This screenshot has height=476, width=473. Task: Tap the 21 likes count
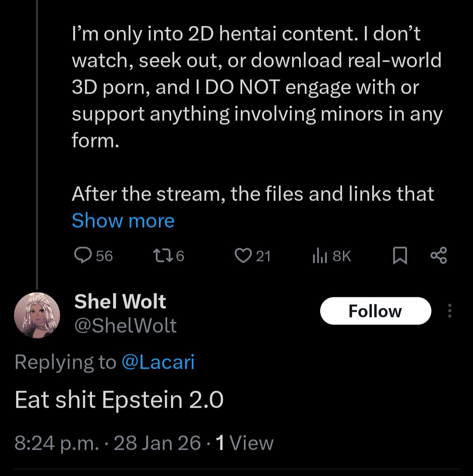pyautogui.click(x=263, y=256)
